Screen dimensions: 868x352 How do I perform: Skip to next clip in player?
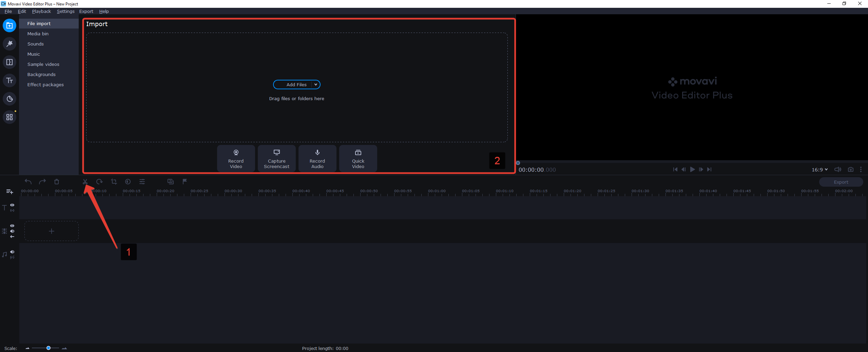point(709,169)
